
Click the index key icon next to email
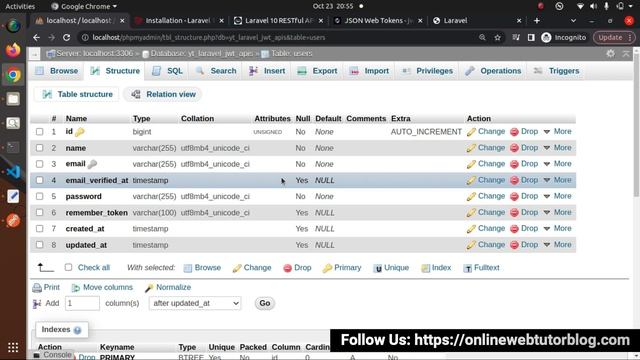(x=92, y=164)
